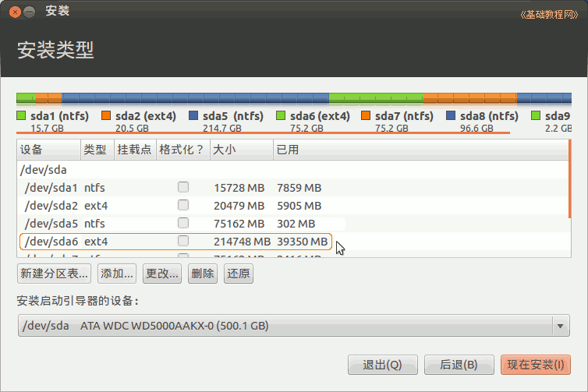Toggle format checkbox for /dev/sda6
Screen dimensions: 588x392
coord(183,241)
